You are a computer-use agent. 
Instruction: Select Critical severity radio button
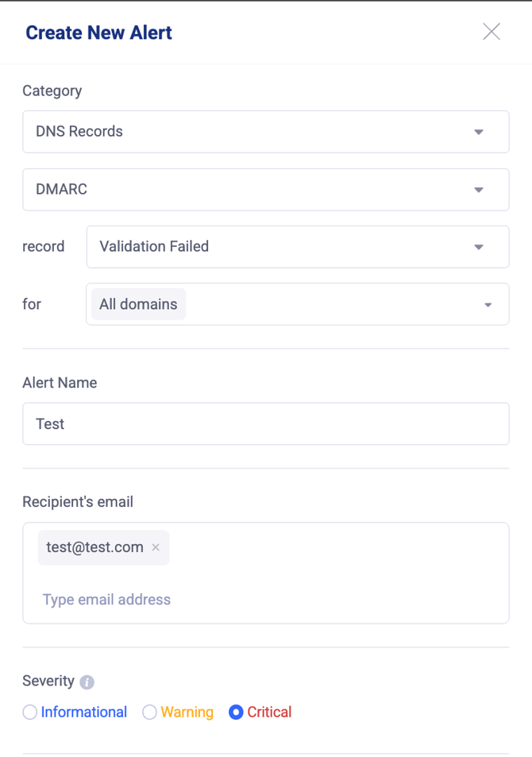[236, 712]
